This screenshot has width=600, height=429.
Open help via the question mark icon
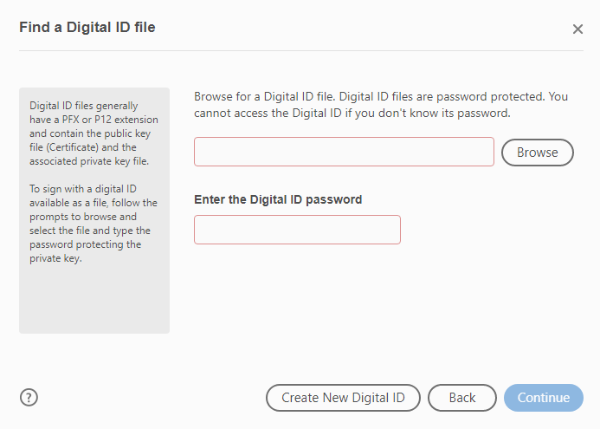(x=29, y=397)
